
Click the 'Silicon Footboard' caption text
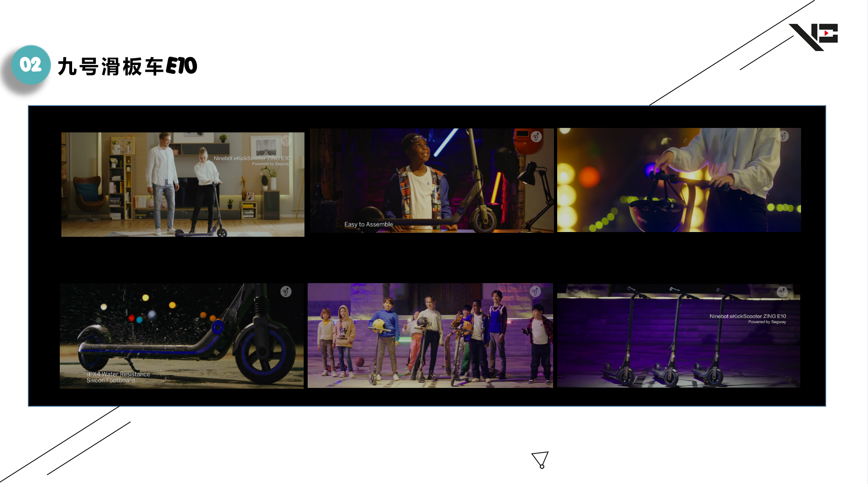(110, 380)
